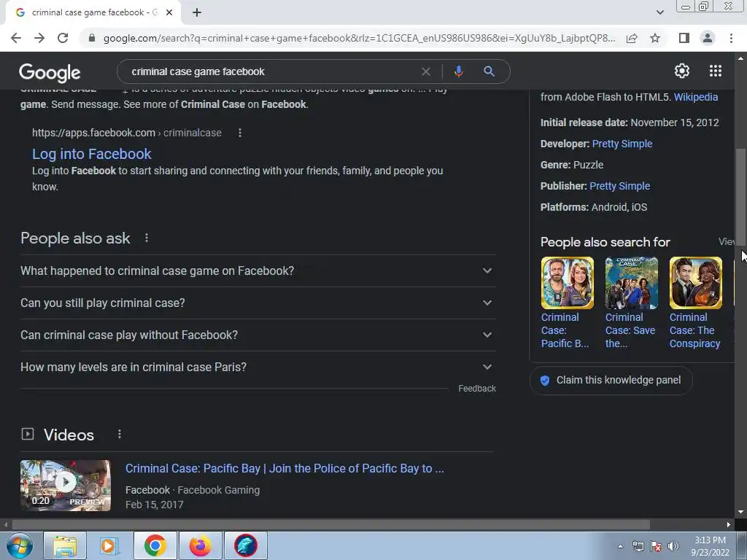Click the speaker volume tray icon
This screenshot has width=747, height=560.
point(673,546)
